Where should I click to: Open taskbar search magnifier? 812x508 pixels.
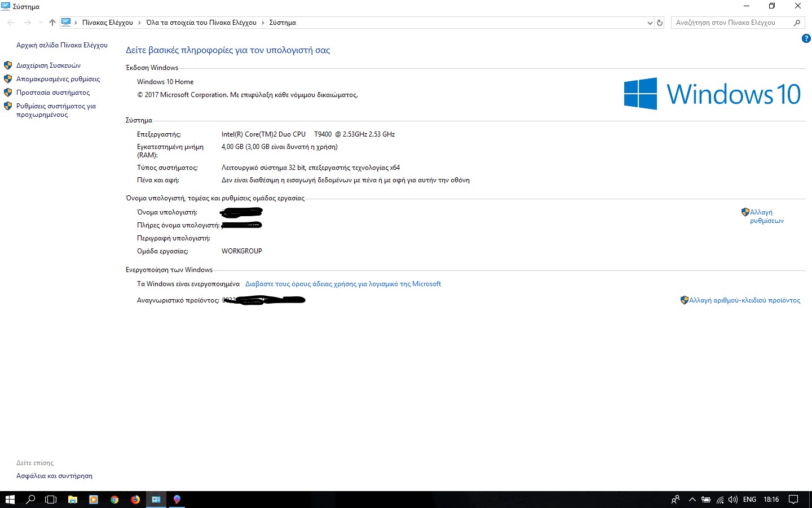tap(31, 500)
